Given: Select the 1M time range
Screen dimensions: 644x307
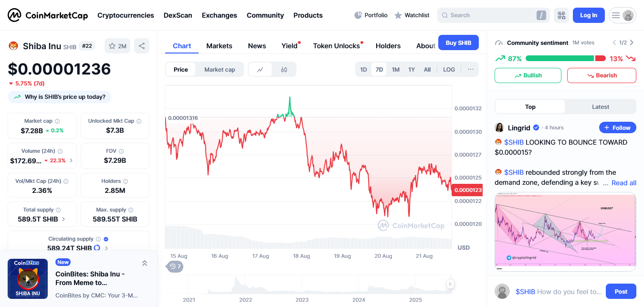Looking at the screenshot, I should pyautogui.click(x=396, y=70).
